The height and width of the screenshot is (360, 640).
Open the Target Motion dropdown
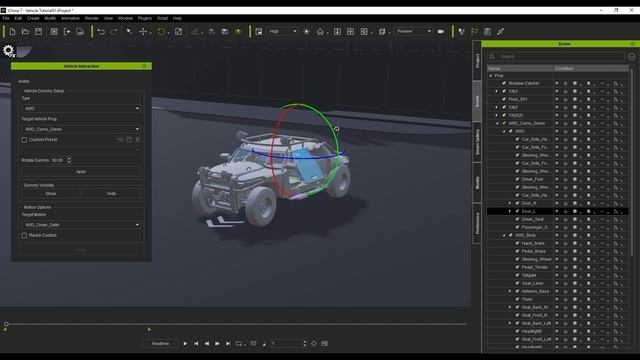pos(81,225)
